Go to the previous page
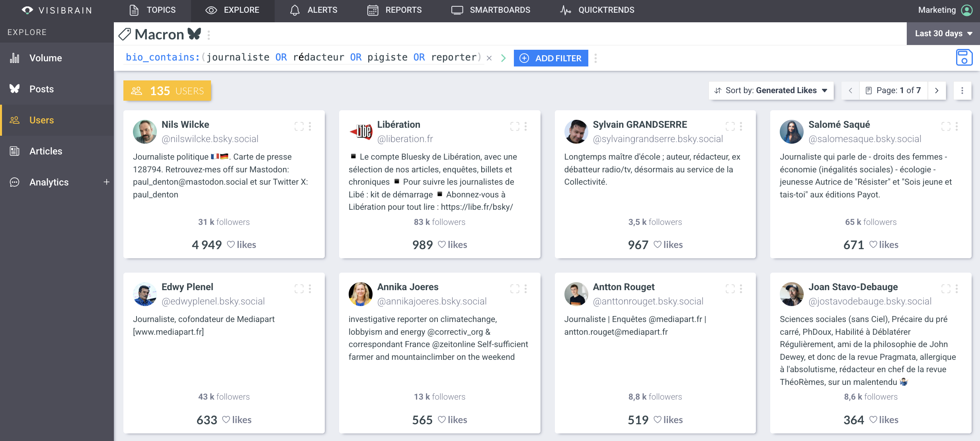 (850, 90)
